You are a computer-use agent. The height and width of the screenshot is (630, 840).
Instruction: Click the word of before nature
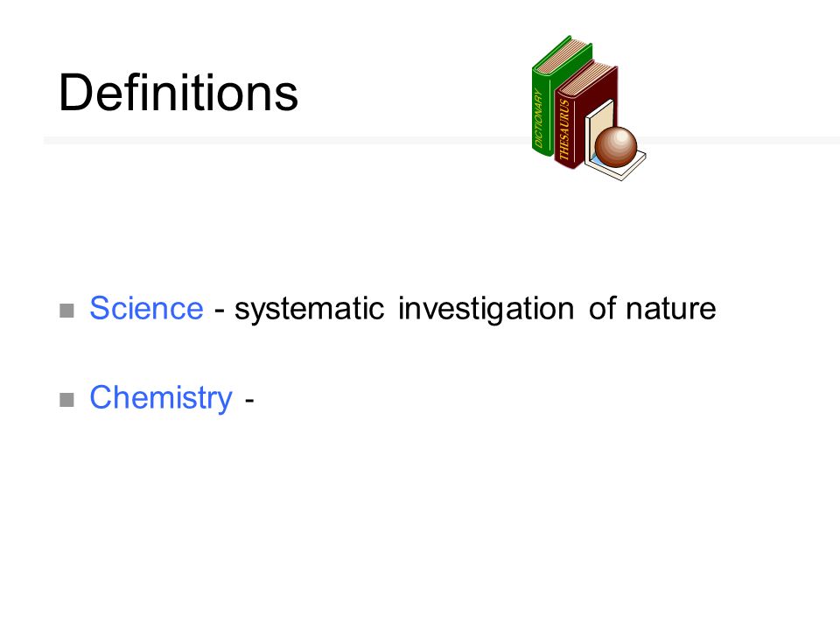tap(602, 308)
